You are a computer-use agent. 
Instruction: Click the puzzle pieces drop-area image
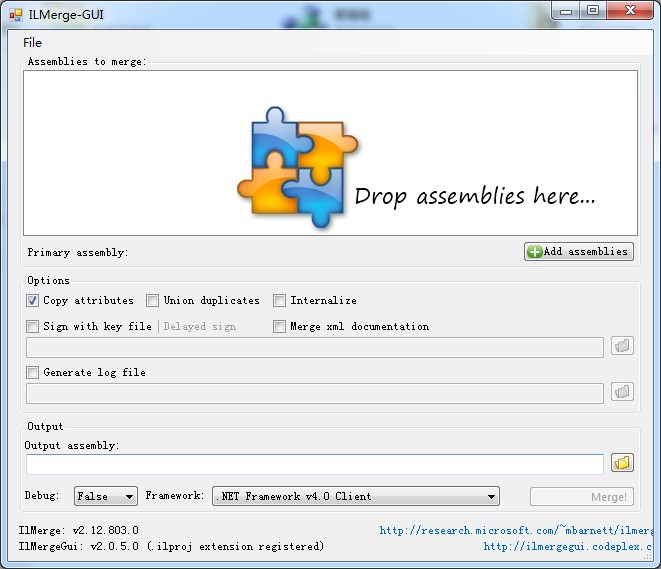click(298, 168)
